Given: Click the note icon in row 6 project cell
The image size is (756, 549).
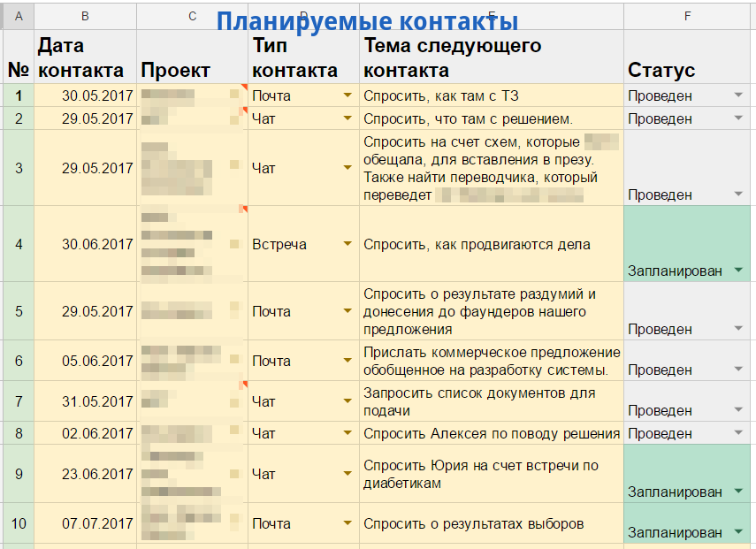Looking at the screenshot, I should click(x=234, y=358).
